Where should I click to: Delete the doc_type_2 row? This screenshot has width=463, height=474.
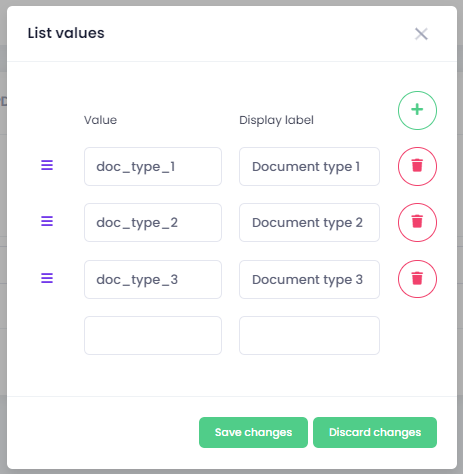[417, 222]
